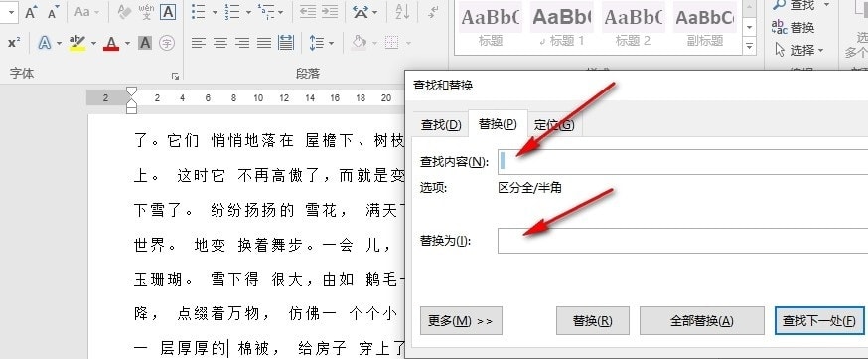Screen dimensions: 868x359
Task: Apply distributed alignment to the paragraph
Action: point(286,43)
